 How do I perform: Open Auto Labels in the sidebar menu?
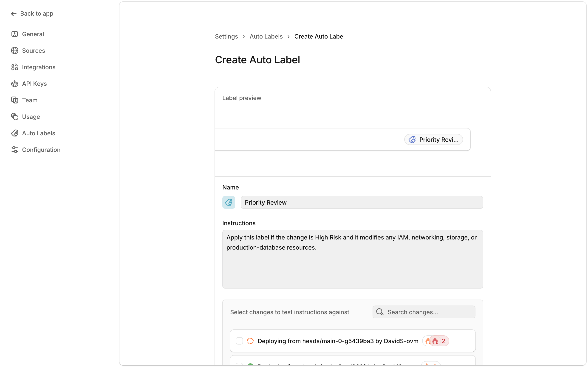pyautogui.click(x=38, y=133)
